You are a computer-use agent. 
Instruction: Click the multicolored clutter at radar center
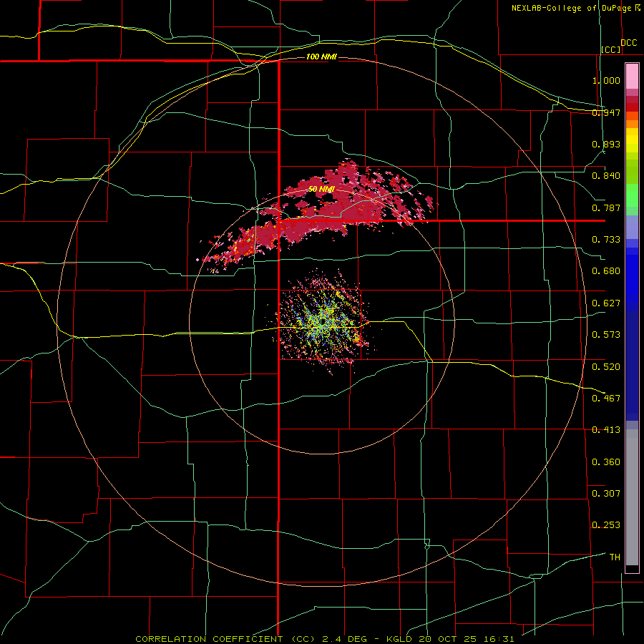pyautogui.click(x=323, y=323)
